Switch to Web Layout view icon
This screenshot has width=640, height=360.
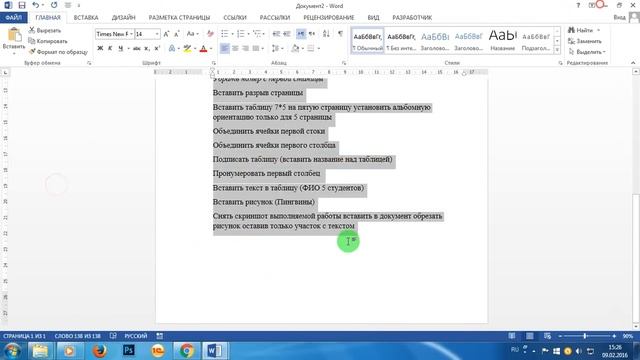tap(547, 336)
